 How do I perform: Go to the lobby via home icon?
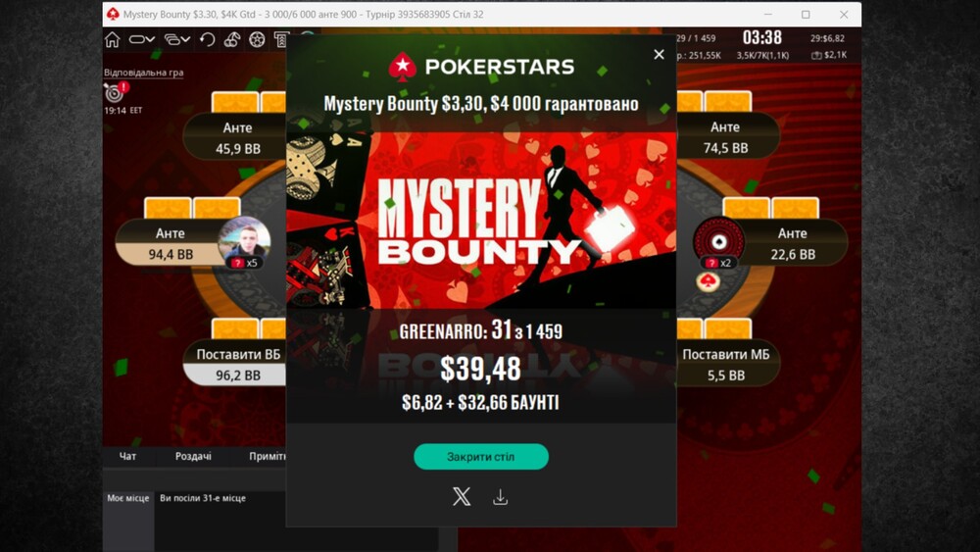point(113,39)
